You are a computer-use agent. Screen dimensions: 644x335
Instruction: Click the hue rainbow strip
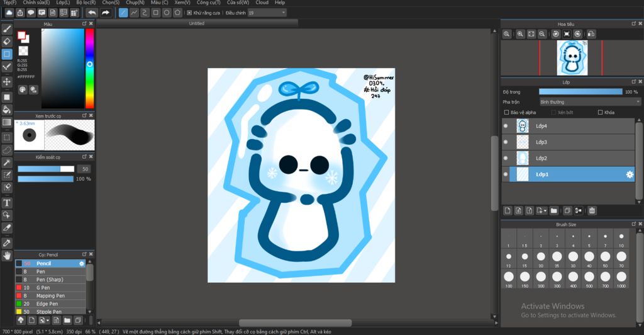[x=89, y=69]
